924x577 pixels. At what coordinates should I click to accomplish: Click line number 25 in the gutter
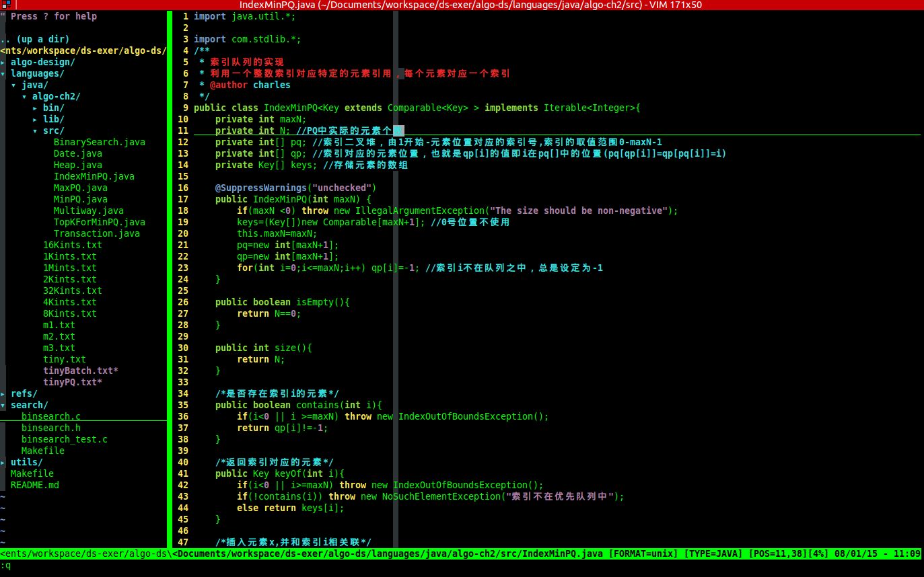pyautogui.click(x=183, y=291)
